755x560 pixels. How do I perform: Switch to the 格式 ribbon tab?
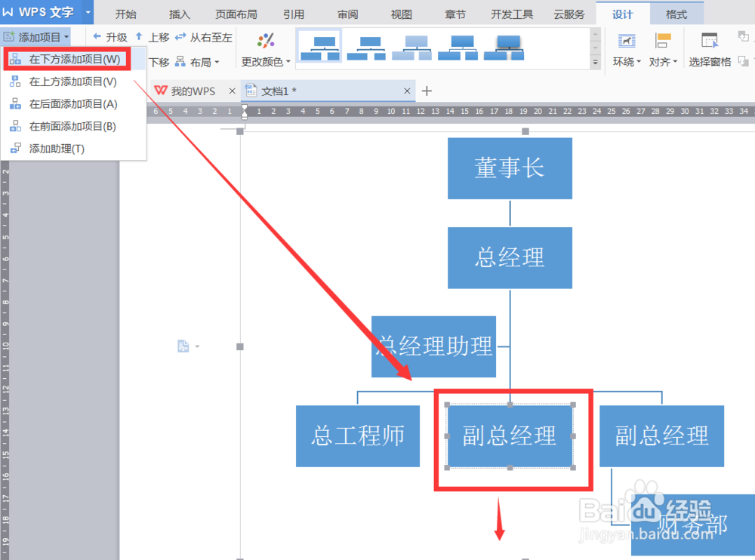676,13
